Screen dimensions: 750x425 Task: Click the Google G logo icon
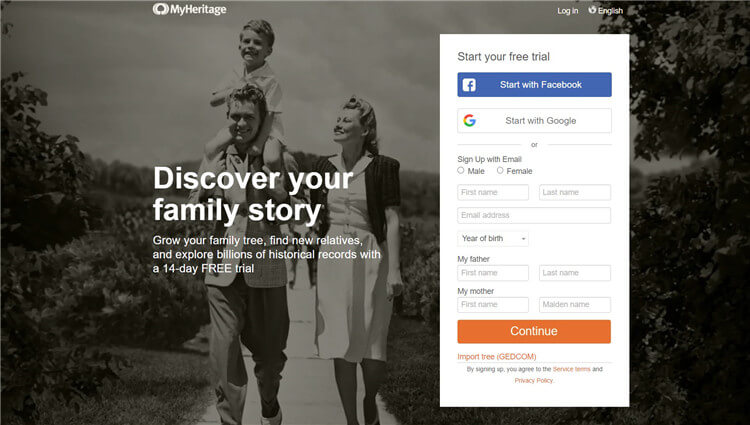(470, 120)
